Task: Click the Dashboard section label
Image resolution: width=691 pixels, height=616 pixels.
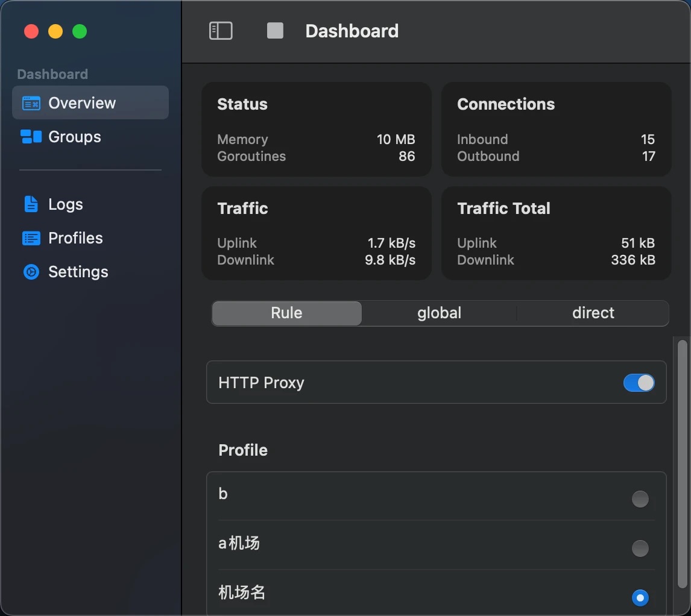Action: pyautogui.click(x=51, y=74)
